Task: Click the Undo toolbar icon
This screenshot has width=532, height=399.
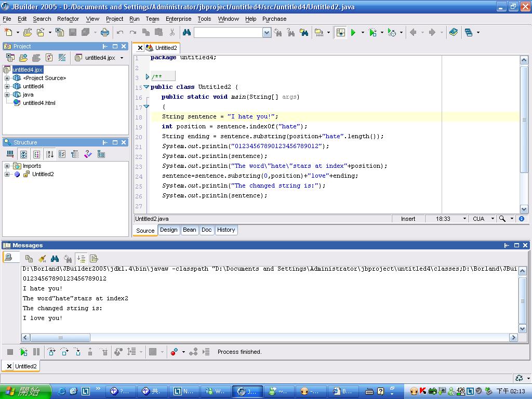Action: coord(120,32)
